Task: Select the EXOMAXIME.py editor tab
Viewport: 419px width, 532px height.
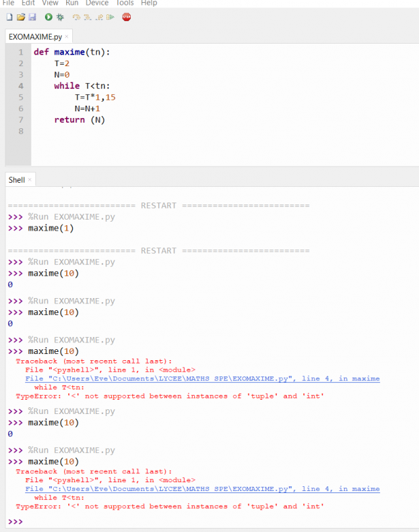Action: [35, 36]
